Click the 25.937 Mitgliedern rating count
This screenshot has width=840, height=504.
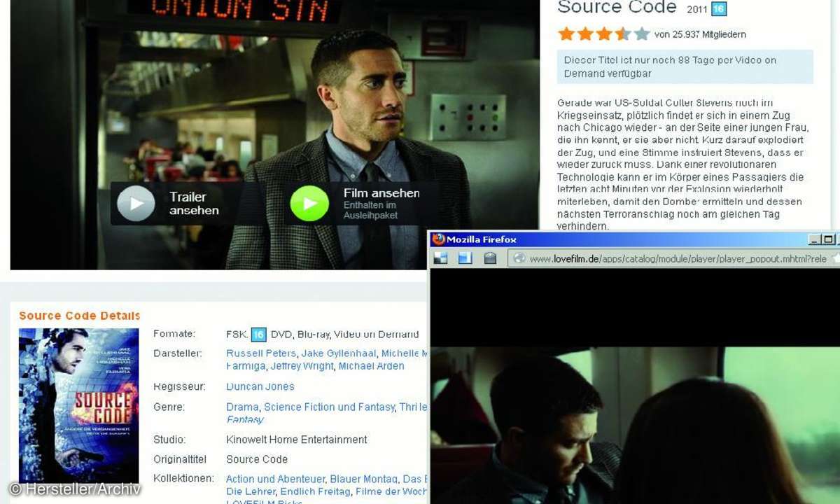[x=700, y=34]
